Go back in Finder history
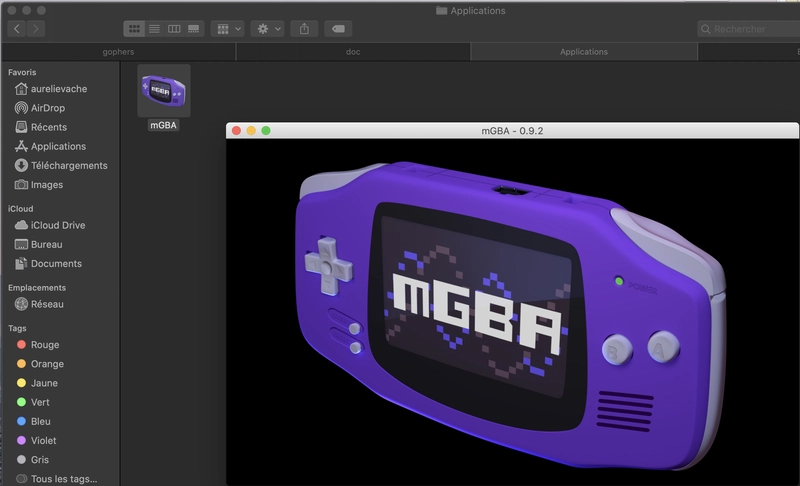 coord(17,29)
